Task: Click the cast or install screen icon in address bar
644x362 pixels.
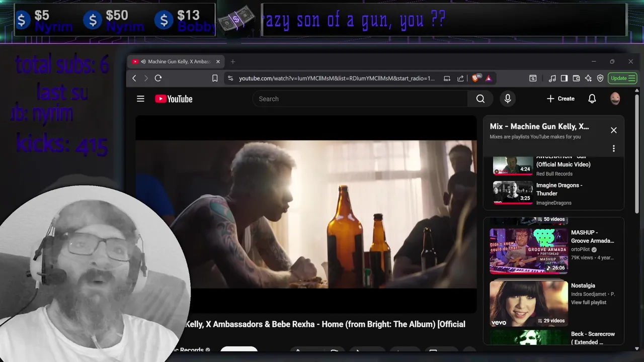Action: [447, 78]
